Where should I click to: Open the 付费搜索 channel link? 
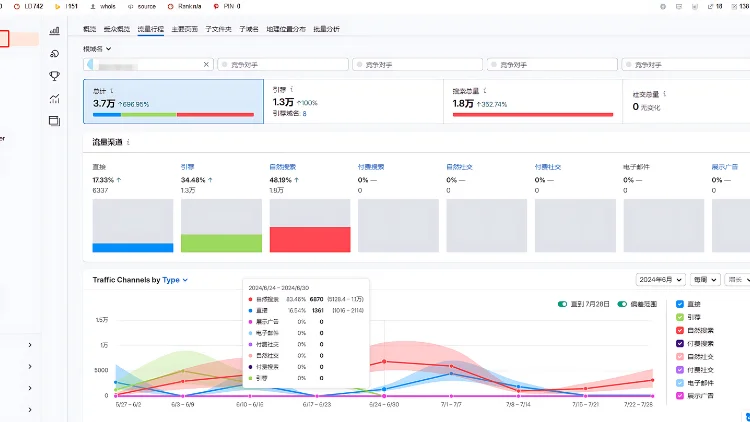(371, 167)
